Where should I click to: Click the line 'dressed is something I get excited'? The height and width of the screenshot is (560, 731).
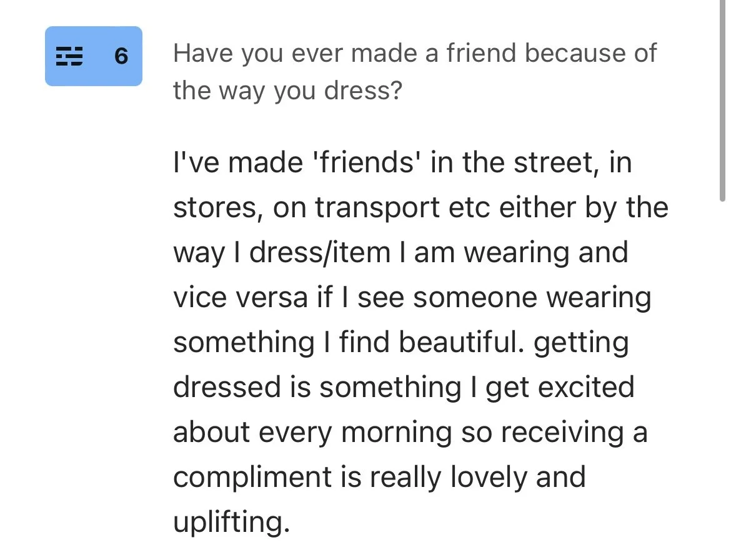click(404, 387)
